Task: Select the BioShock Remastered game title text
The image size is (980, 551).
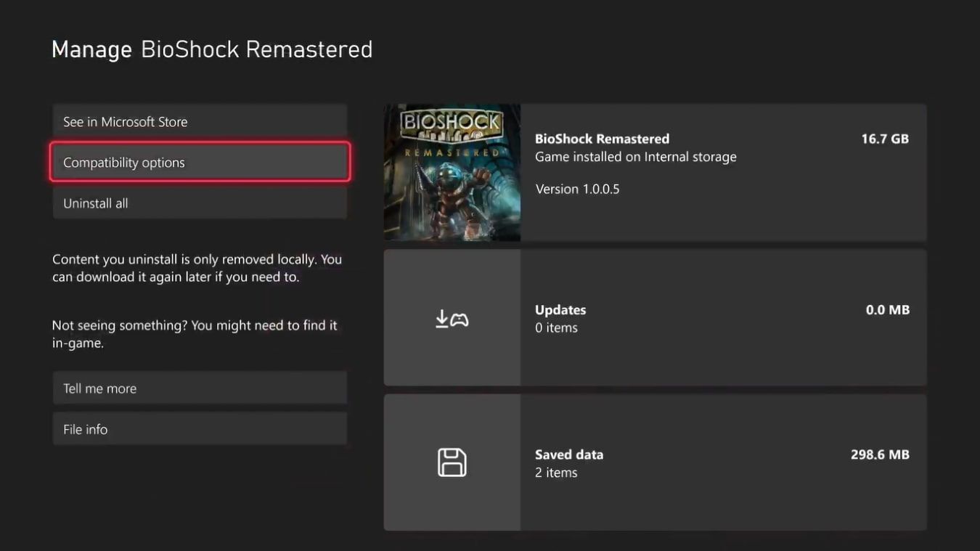Action: tap(602, 139)
